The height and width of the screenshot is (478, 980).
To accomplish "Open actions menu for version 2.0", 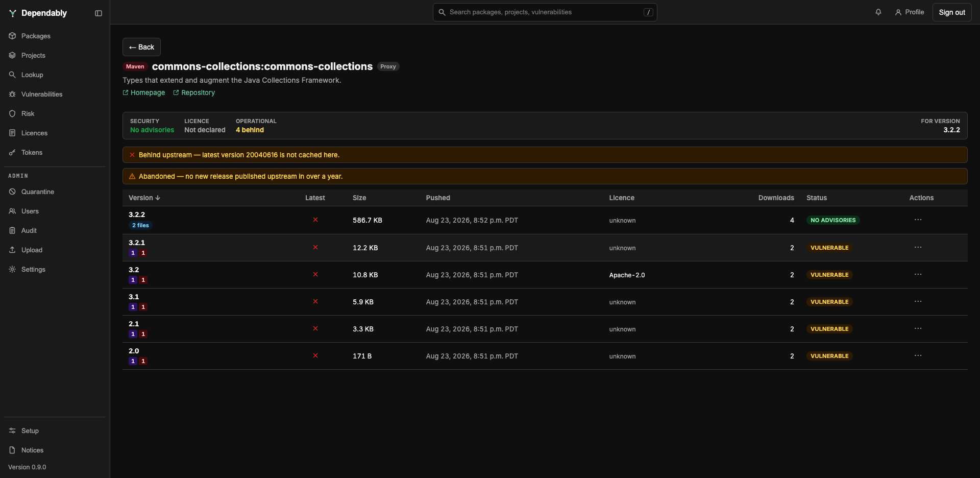I will point(918,356).
